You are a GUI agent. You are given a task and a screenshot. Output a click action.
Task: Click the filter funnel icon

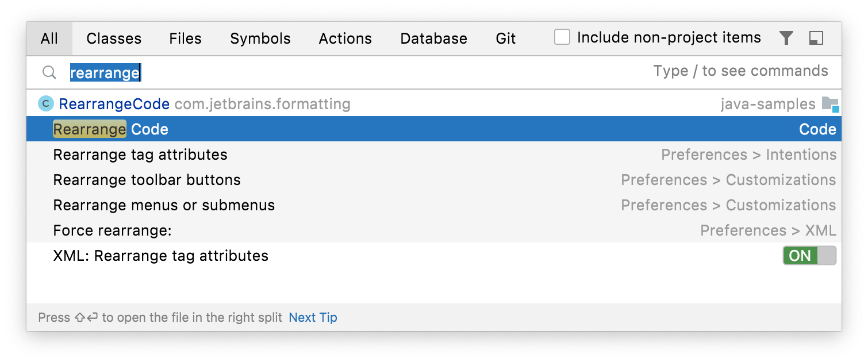point(786,38)
